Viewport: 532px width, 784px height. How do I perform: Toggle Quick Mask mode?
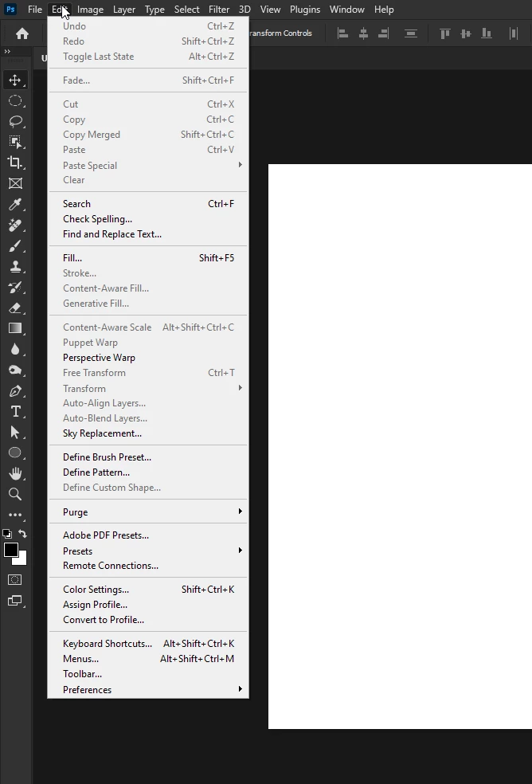(15, 579)
